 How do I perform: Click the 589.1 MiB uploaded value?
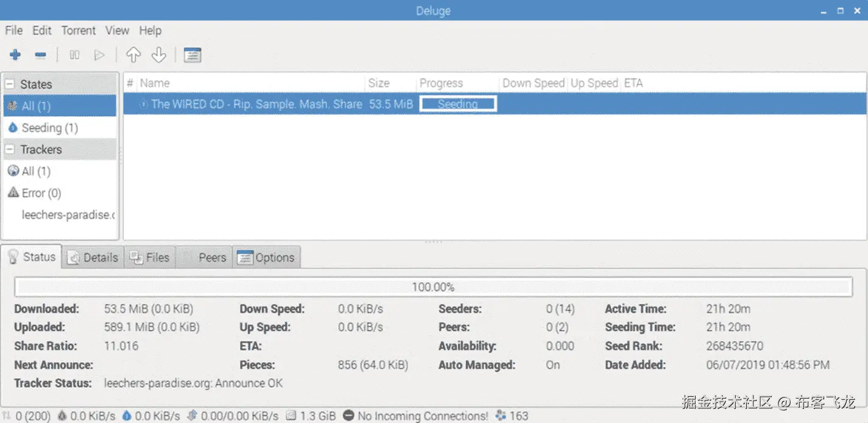tap(152, 327)
